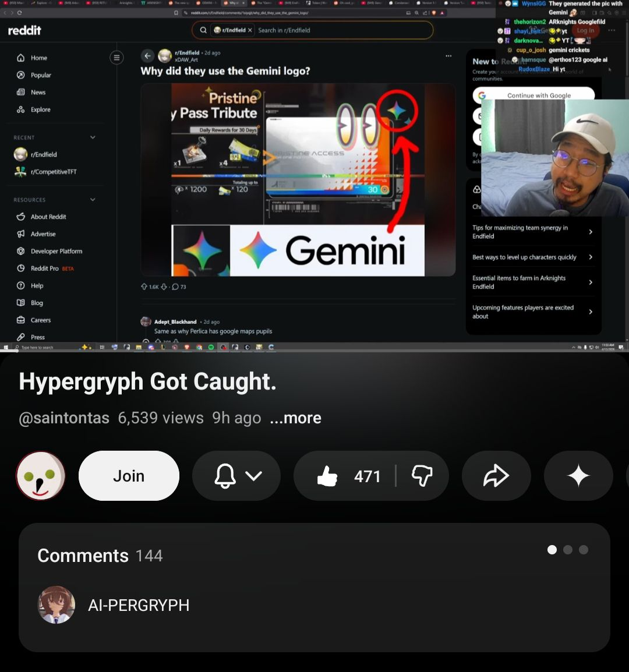Seek using the video progress bar

pos(314,351)
